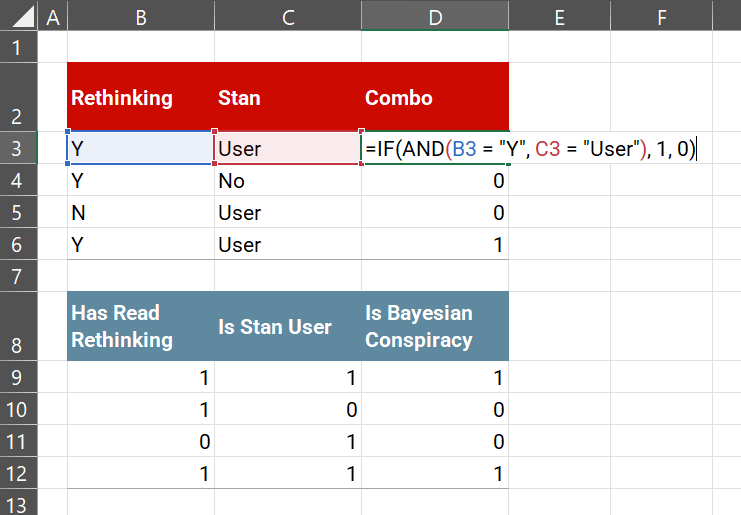Click cell D10 showing 0
Screen dimensions: 741x515
[x=435, y=409]
